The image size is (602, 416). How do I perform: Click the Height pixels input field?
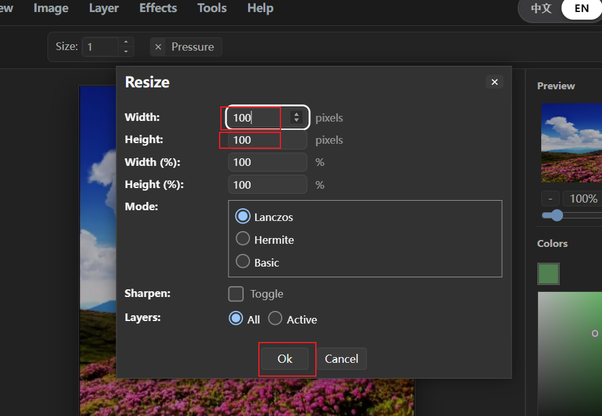click(x=268, y=140)
